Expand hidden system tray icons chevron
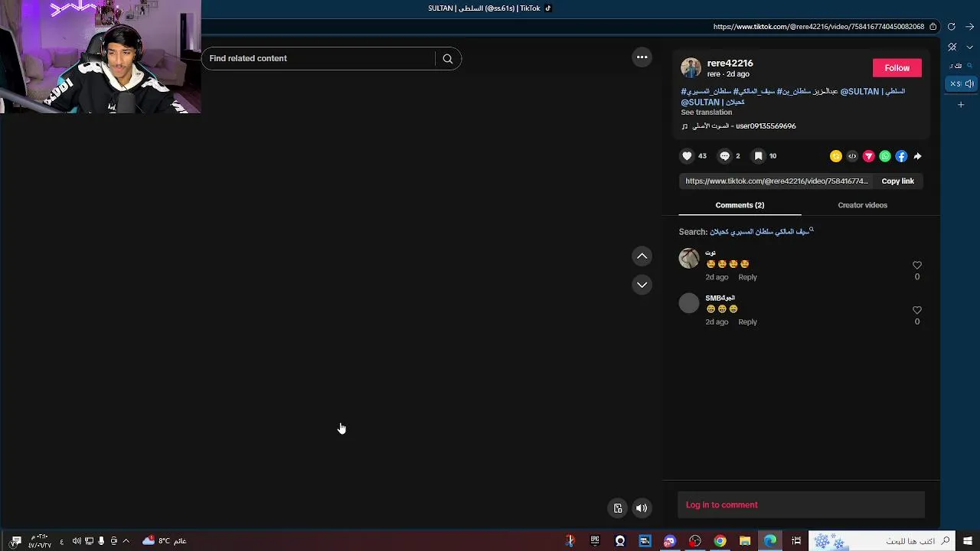Screen dimensions: 980x551 (126, 541)
